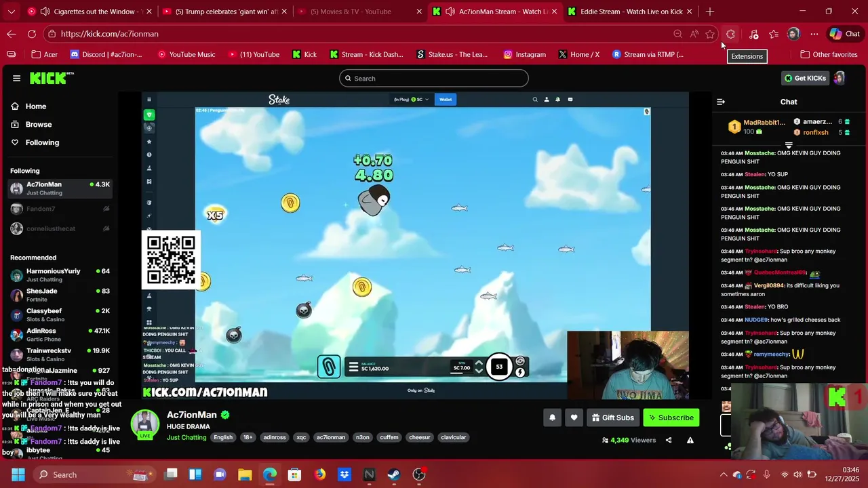Open the browser Settings and more menu
The width and height of the screenshot is (868, 488).
point(814,34)
